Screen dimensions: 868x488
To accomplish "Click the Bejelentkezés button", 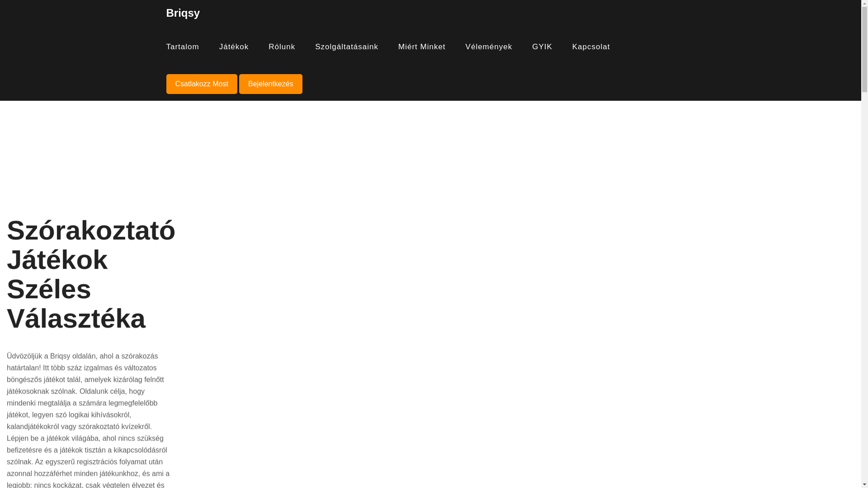I will tap(271, 84).
